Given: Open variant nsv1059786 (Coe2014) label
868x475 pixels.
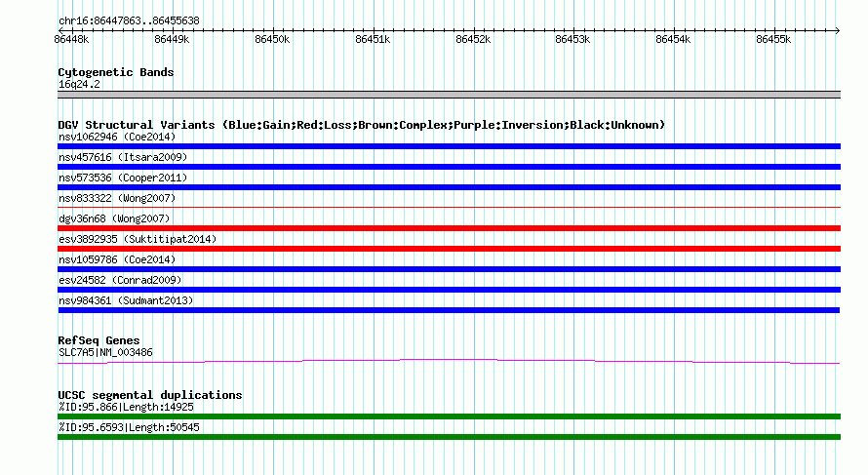Looking at the screenshot, I should [x=117, y=259].
